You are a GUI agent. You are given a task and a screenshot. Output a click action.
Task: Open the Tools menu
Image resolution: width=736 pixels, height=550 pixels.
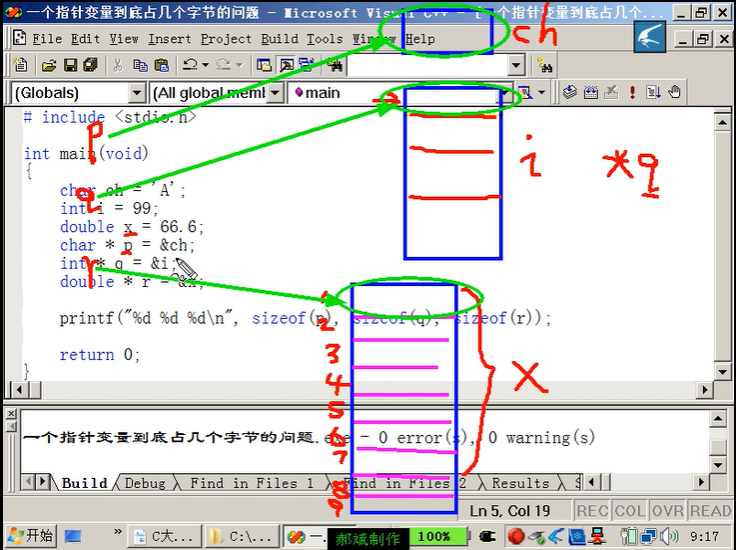click(324, 38)
